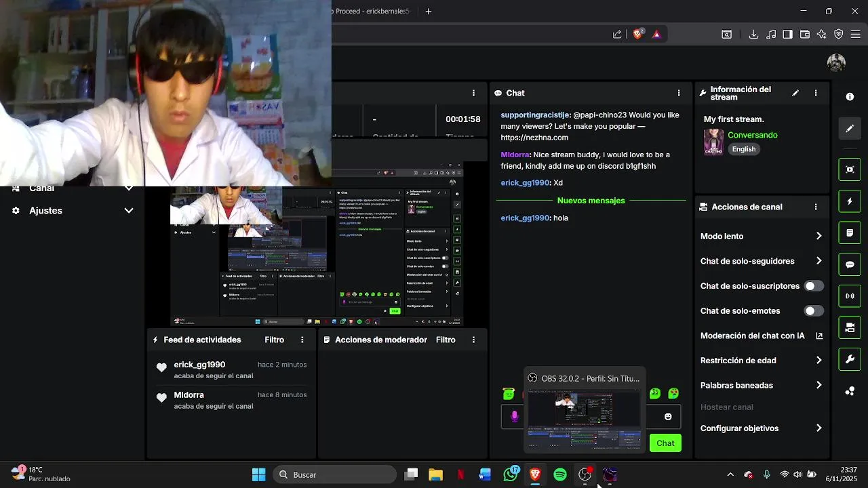The width and height of the screenshot is (868, 488).
Task: Click the Conversando category thumbnail image
Action: [713, 142]
